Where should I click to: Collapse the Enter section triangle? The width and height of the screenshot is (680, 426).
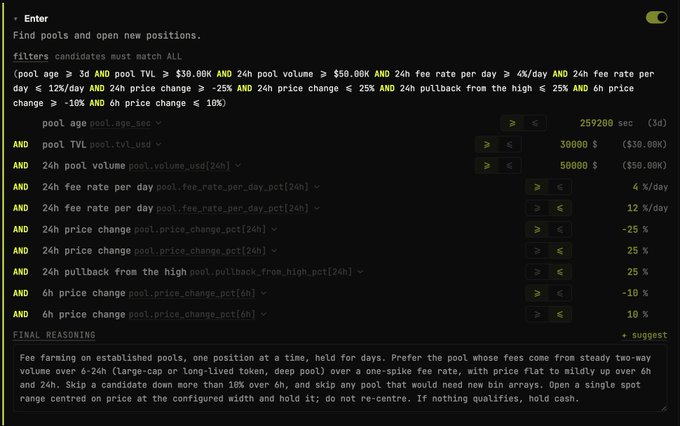click(16, 19)
